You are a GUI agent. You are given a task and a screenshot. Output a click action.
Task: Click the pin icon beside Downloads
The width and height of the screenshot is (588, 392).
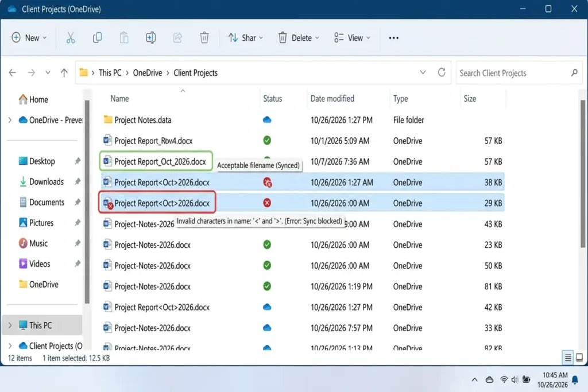pyautogui.click(x=78, y=182)
